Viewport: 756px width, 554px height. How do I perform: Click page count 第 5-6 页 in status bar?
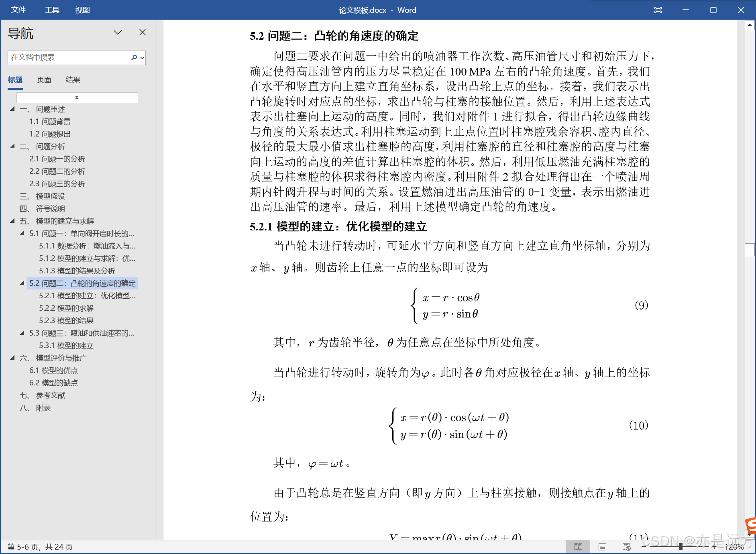(x=40, y=547)
